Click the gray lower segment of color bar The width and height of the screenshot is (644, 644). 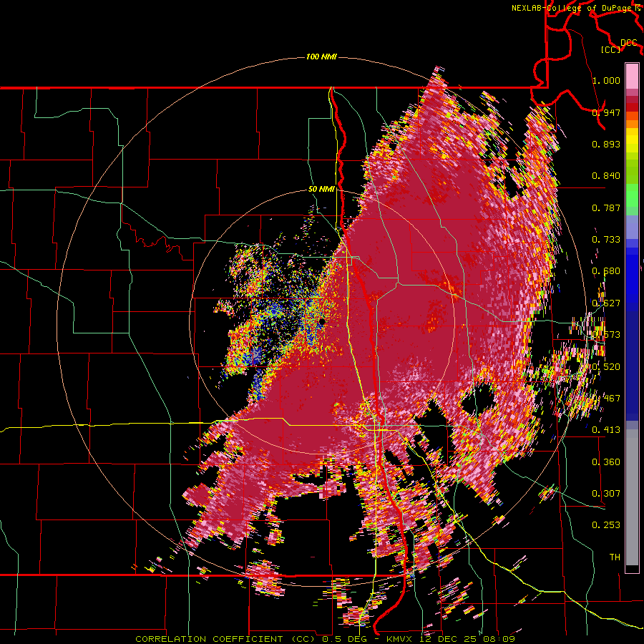[x=632, y=497]
